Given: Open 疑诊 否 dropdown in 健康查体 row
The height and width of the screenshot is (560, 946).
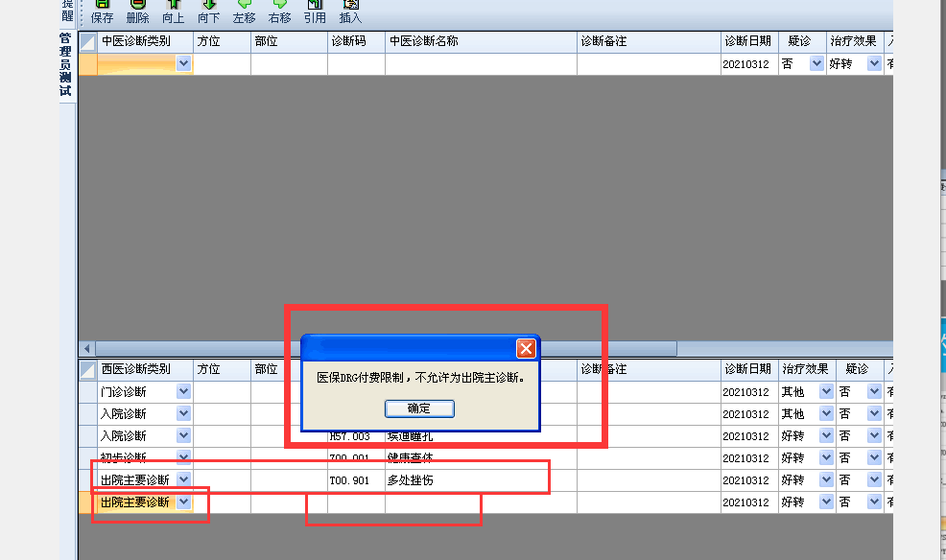Looking at the screenshot, I should pyautogui.click(x=874, y=457).
